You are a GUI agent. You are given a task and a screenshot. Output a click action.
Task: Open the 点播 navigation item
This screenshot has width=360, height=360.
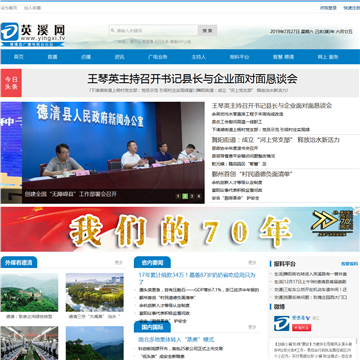[x=86, y=57]
